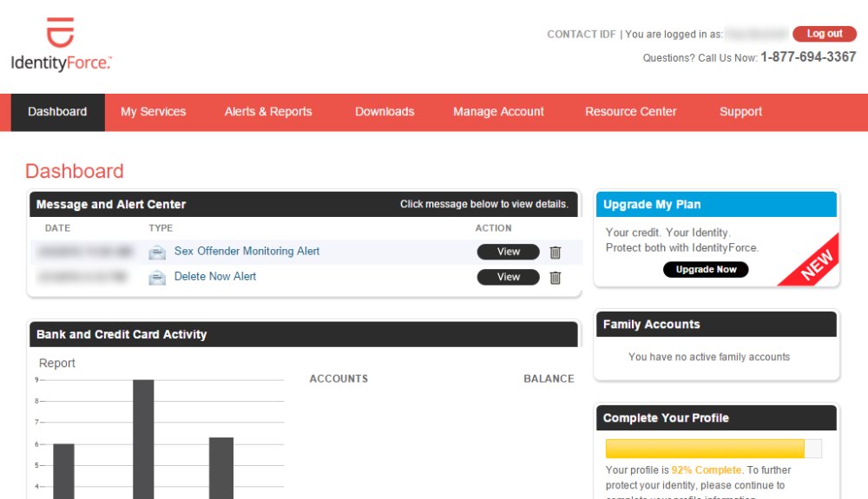Click the tallest bar in the Report chart
This screenshot has width=868, height=499.
tap(143, 439)
